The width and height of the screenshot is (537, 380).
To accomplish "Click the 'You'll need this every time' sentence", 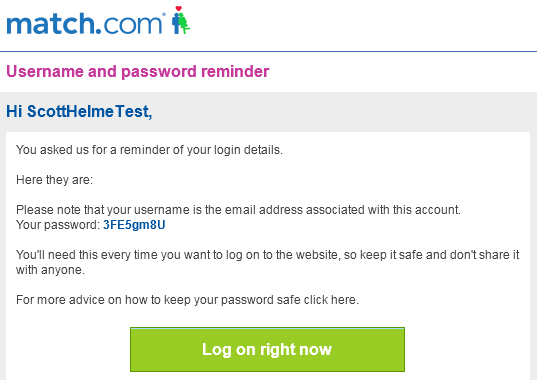I will tap(267, 255).
